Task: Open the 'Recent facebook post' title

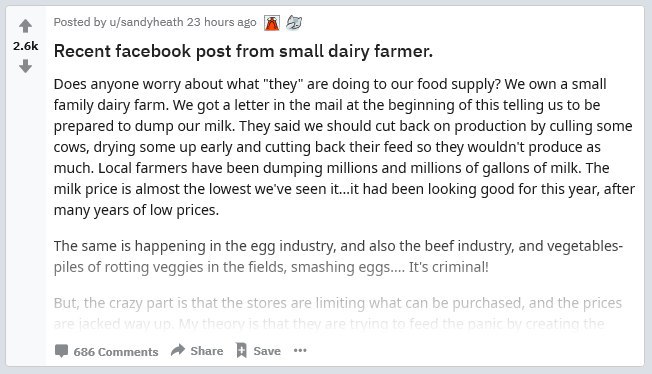Action: point(243,51)
